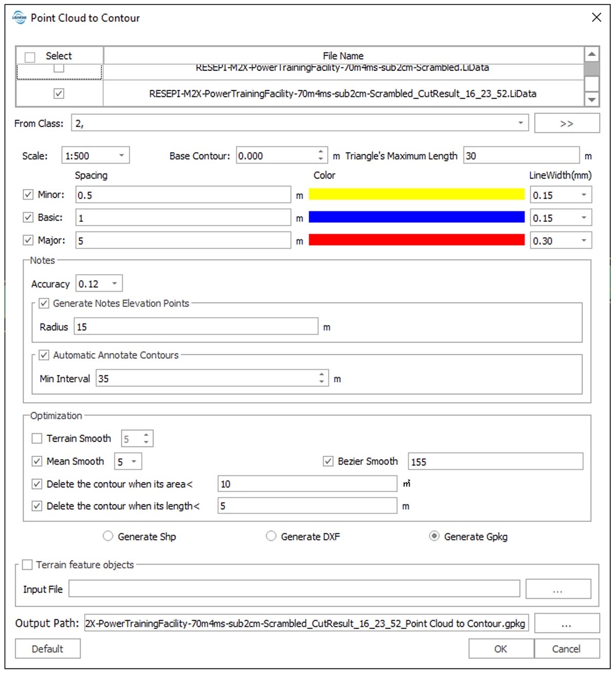The width and height of the screenshot is (616, 674).
Task: Choose the Generate Shp output option
Action: point(108,536)
